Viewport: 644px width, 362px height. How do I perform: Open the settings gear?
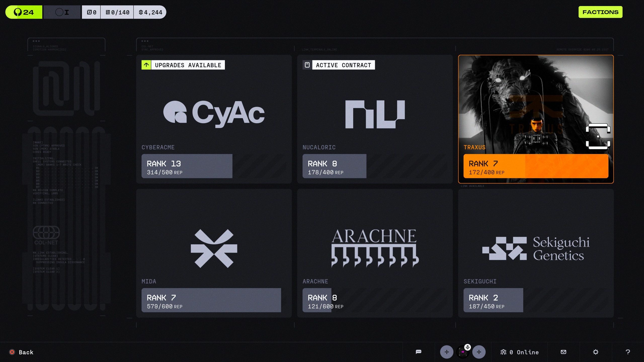595,352
